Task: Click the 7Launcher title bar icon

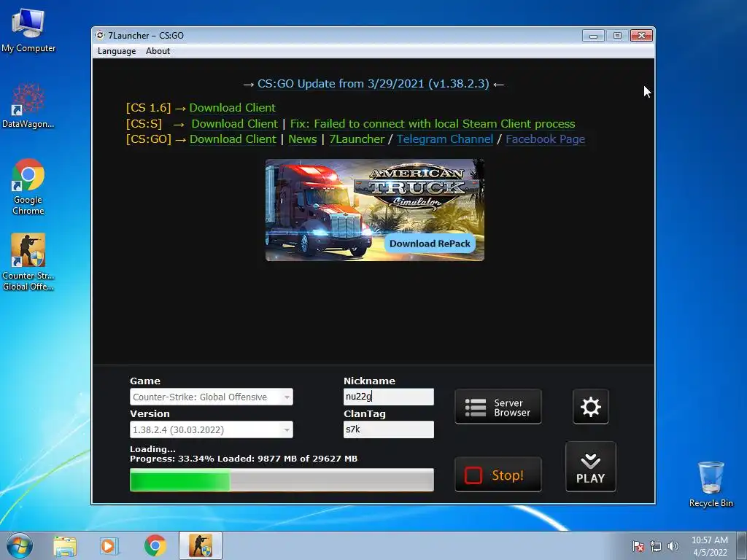Action: pos(99,35)
